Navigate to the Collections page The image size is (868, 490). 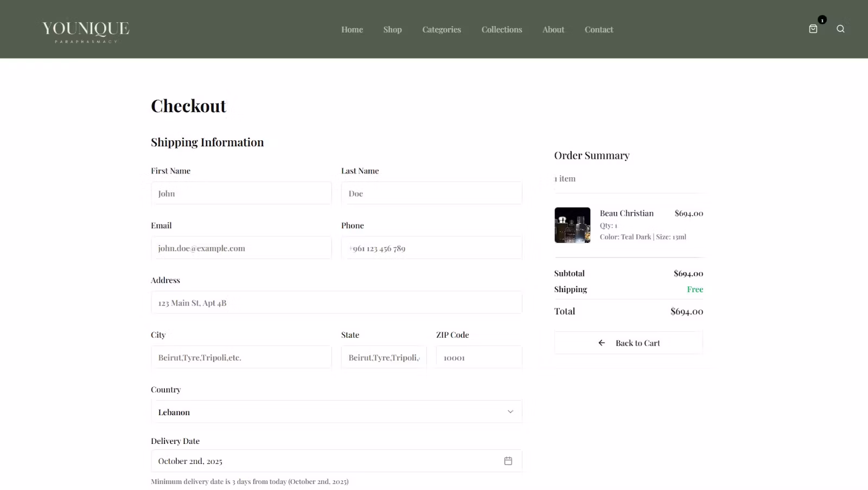[501, 29]
